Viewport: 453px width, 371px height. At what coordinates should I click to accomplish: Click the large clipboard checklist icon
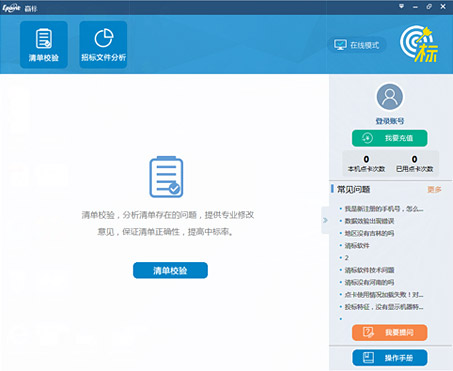166,177
